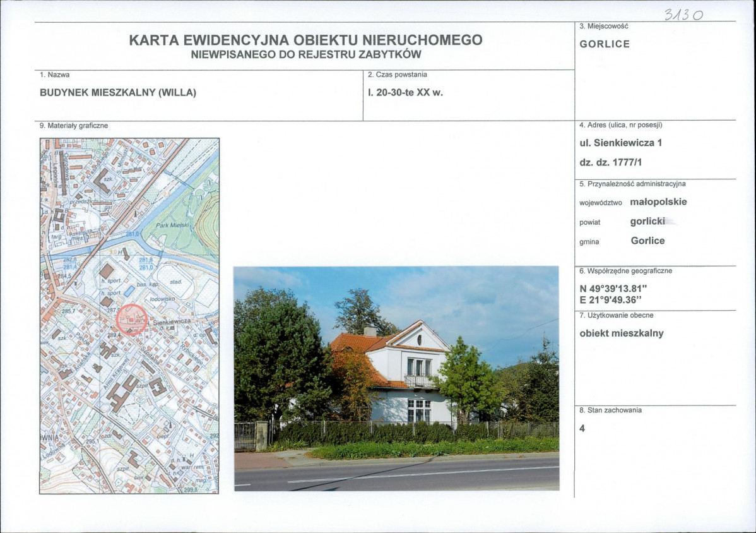
Task: Select the '6. Współrzędne geograficzne' label
Action: point(626,270)
